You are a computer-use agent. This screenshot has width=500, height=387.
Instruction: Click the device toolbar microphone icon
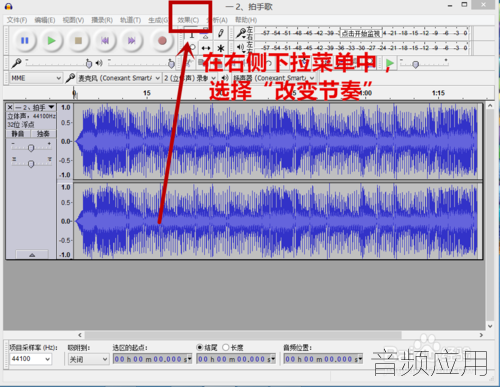click(x=70, y=78)
